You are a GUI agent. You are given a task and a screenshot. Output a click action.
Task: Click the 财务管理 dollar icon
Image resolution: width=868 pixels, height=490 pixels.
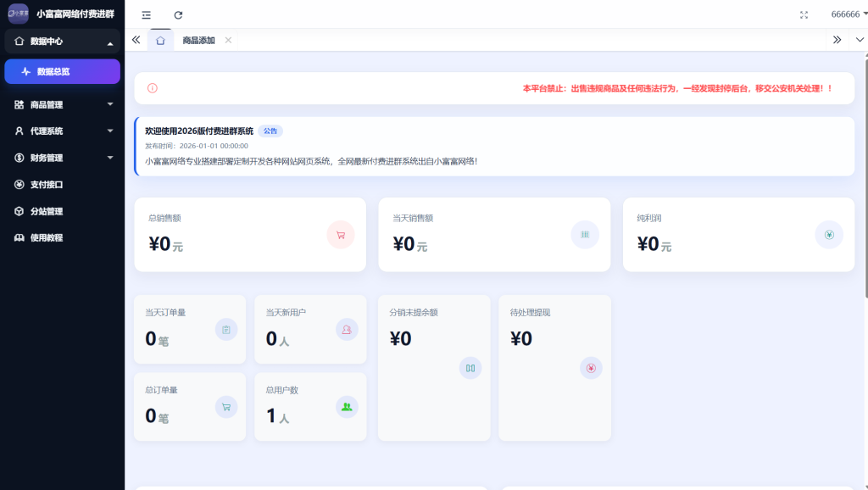tap(19, 158)
